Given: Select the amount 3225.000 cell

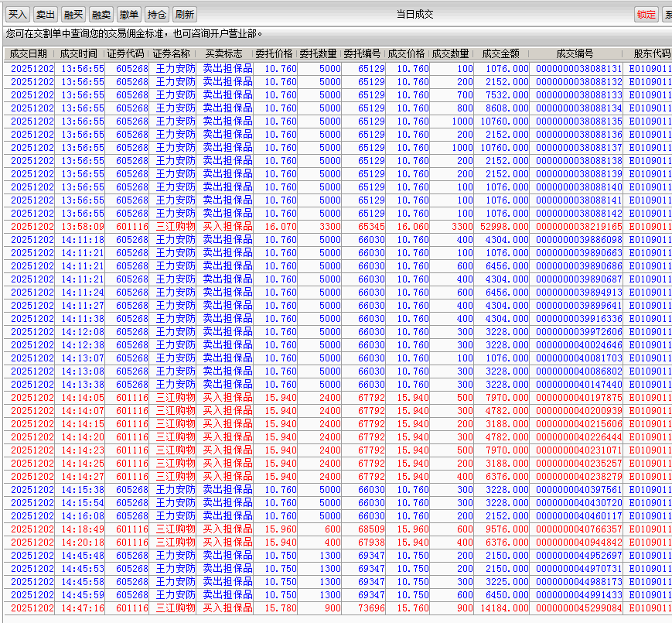Looking at the screenshot, I should (507, 582).
